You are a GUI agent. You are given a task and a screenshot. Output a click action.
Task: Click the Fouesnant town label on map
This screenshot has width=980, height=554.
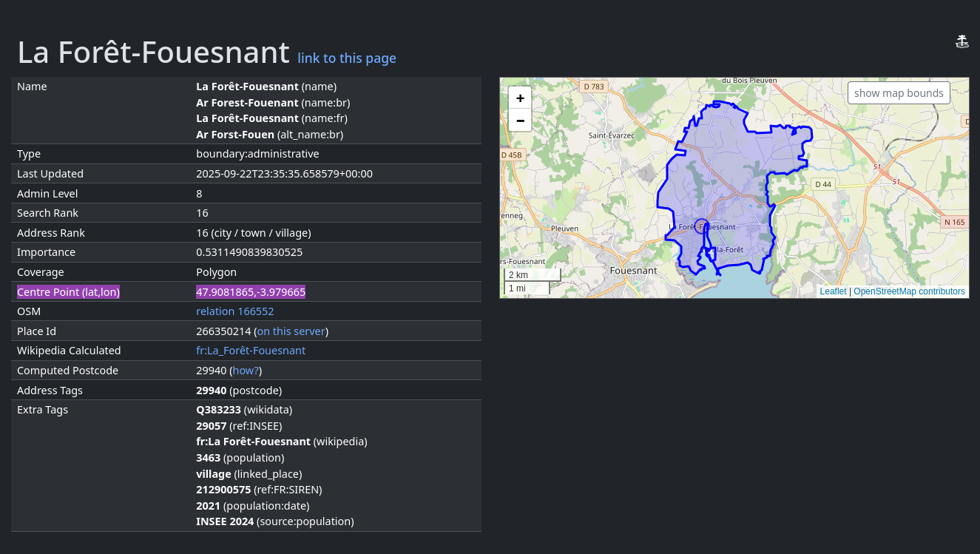click(633, 271)
